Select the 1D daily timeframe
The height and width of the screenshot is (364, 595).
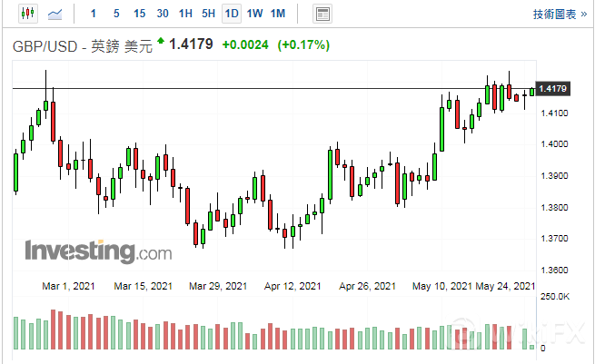coord(232,14)
